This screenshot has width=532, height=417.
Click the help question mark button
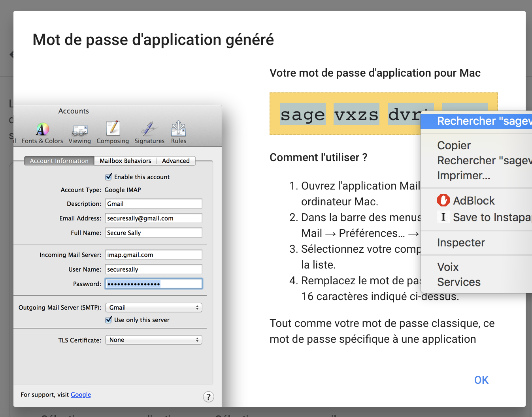(x=208, y=397)
